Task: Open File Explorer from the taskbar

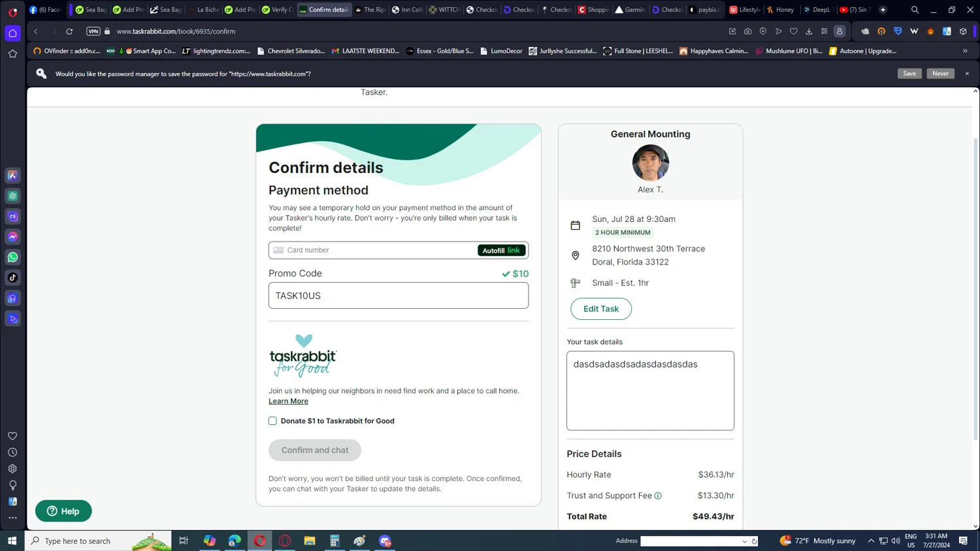Action: point(310,541)
